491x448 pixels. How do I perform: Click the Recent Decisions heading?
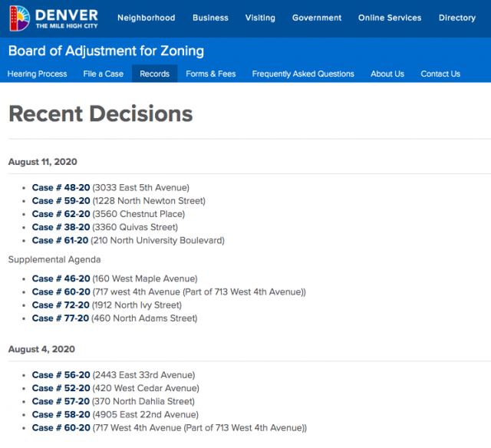[101, 114]
